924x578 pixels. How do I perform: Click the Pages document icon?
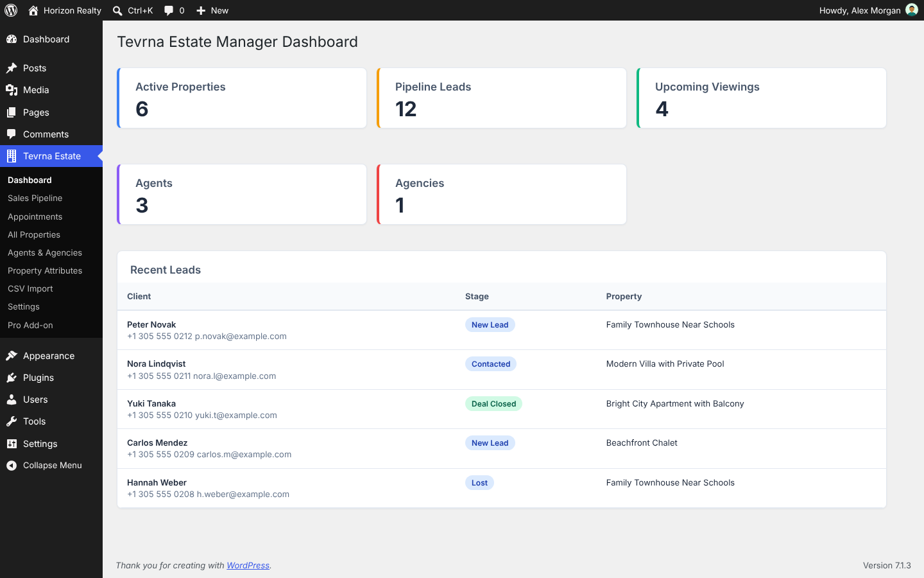(12, 112)
